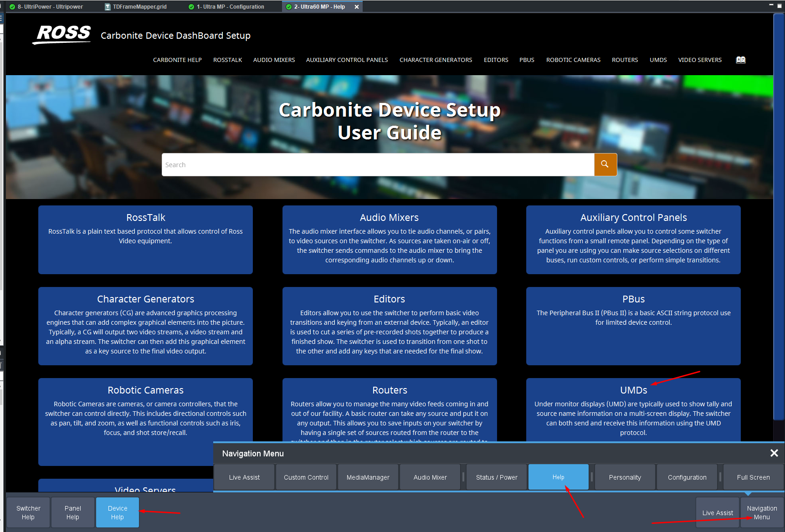Open the CARBONITE HELP menu item
The height and width of the screenshot is (532, 785).
(177, 60)
